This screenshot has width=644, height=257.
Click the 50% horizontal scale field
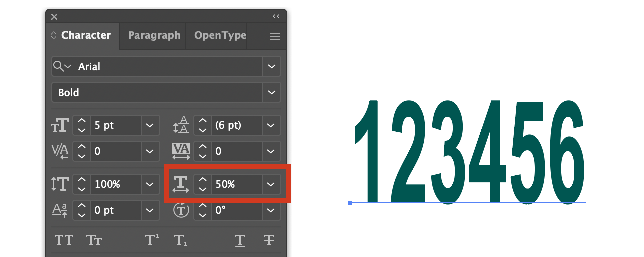pos(237,184)
